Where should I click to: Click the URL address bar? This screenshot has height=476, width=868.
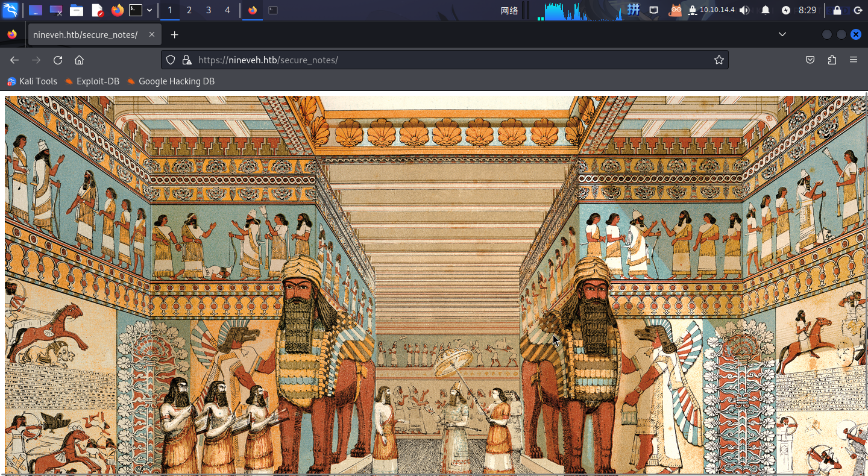click(x=445, y=60)
